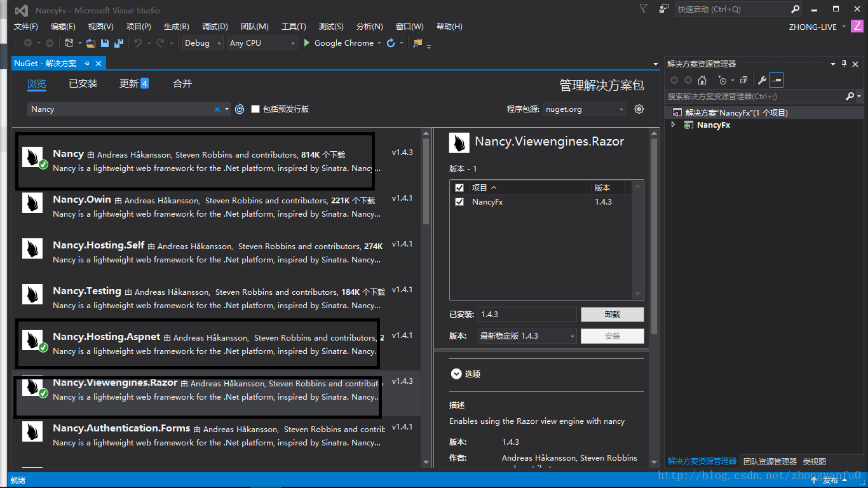868x488 pixels.
Task: Open the Debug (调试) menu
Action: (x=215, y=27)
